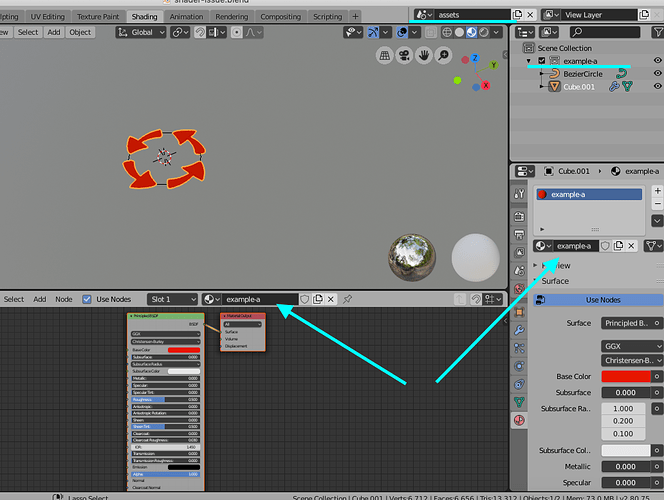Toggle viewport overlays display

[402, 33]
